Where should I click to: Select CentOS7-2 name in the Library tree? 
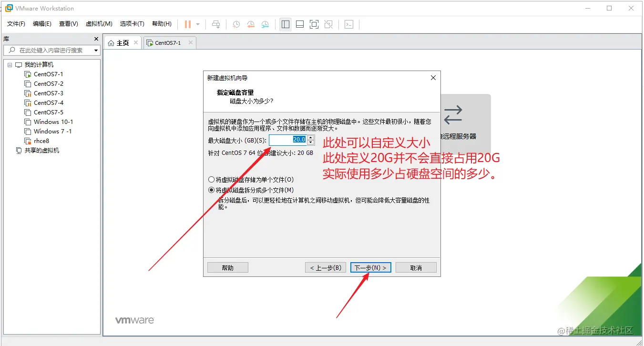tap(48, 84)
